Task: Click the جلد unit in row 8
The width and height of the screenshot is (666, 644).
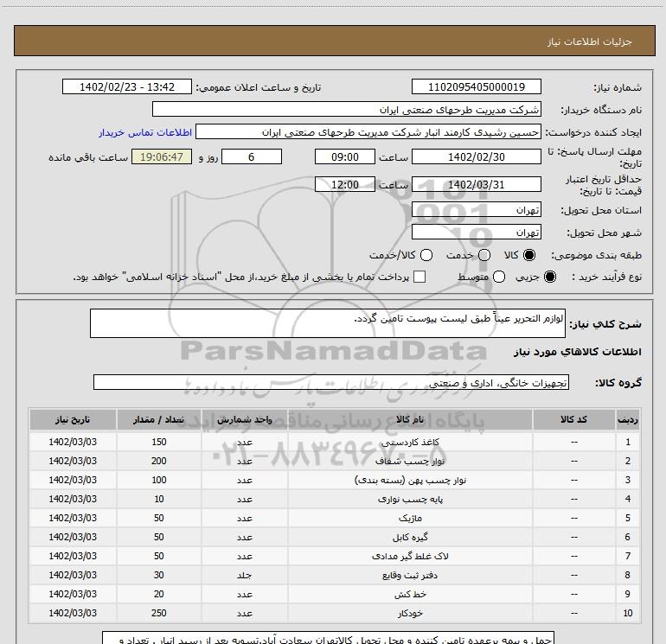Action: (245, 575)
